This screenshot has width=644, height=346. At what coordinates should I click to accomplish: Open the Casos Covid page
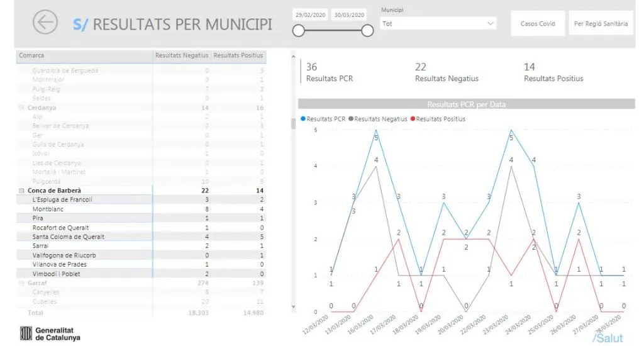point(538,24)
